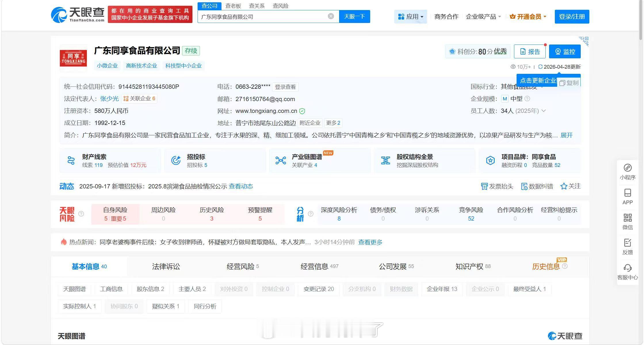Click the TianYanCha logo in the header
The width and height of the screenshot is (644, 345).
[78, 14]
